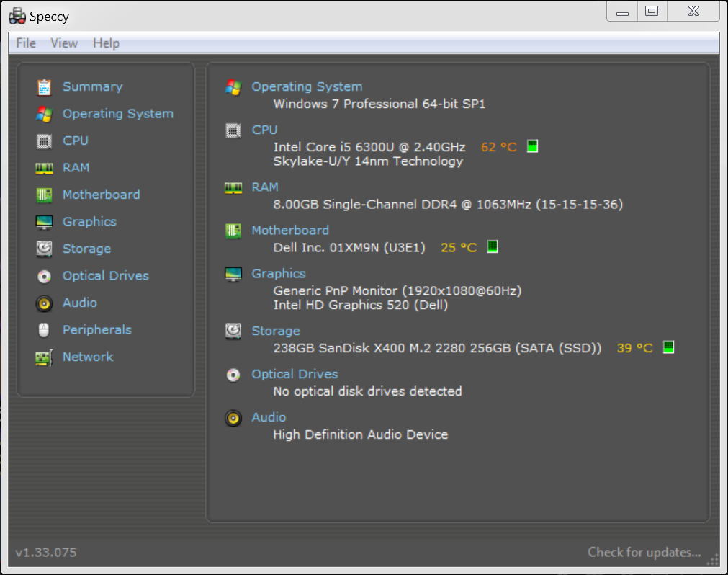The image size is (728, 575).
Task: Click the green storage temperature indicator
Action: click(668, 347)
